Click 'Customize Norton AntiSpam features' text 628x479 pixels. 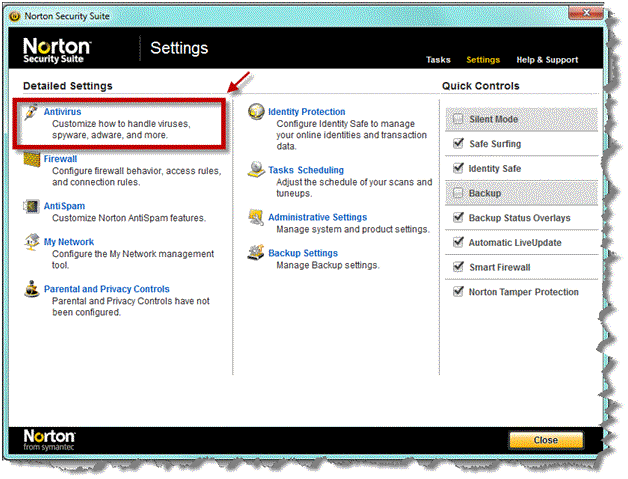click(129, 218)
